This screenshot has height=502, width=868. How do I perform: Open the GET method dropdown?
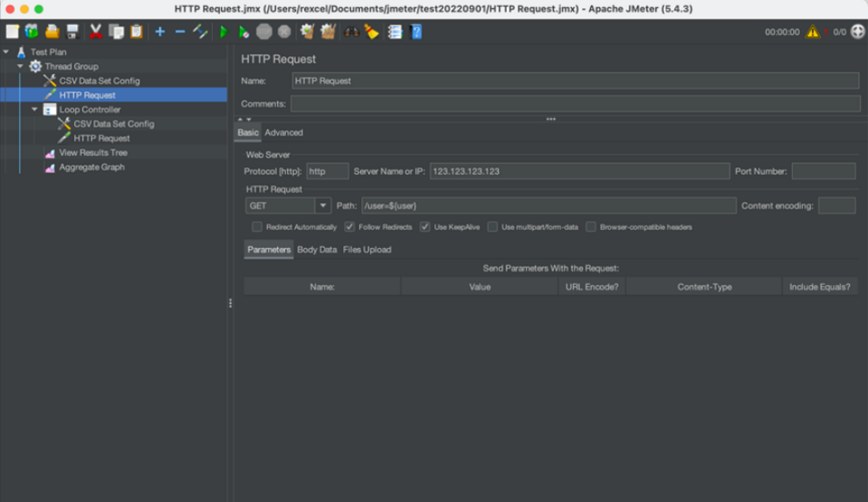coord(323,205)
